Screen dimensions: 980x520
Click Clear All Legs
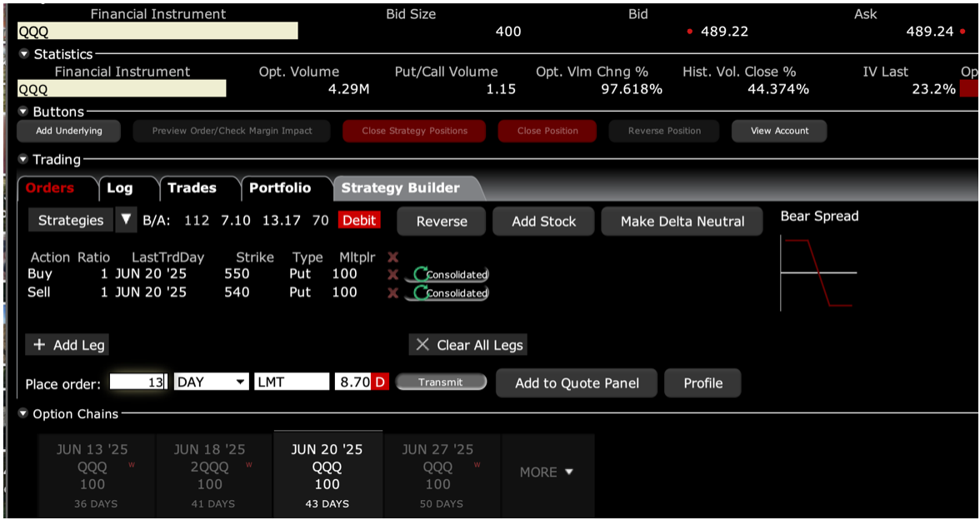[468, 345]
